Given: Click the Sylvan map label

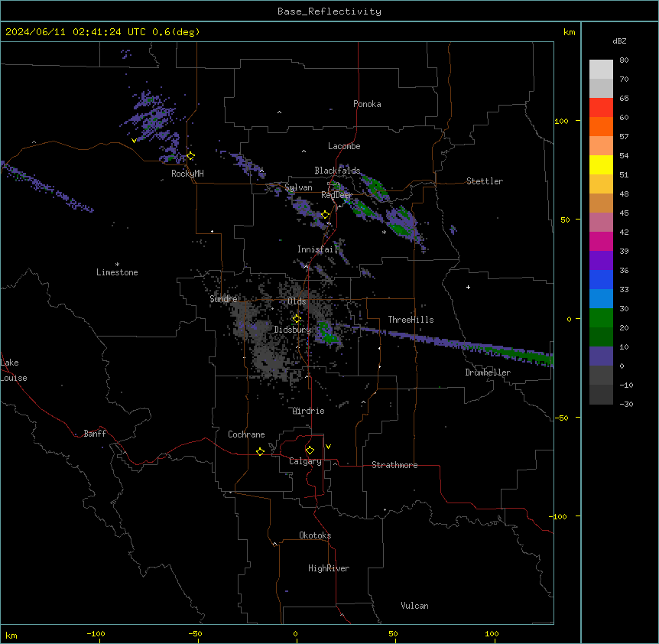Looking at the screenshot, I should click(x=298, y=187).
